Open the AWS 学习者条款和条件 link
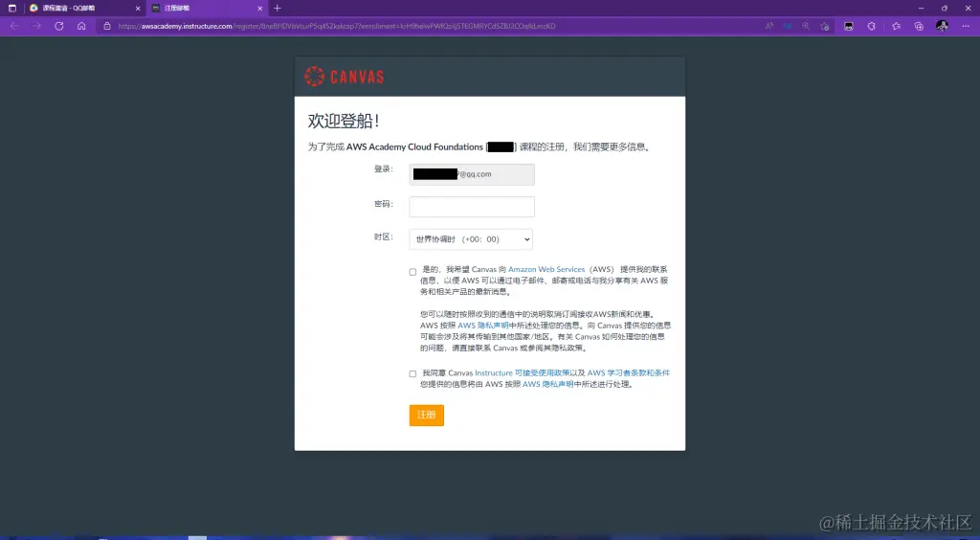980x540 pixels. click(628, 373)
